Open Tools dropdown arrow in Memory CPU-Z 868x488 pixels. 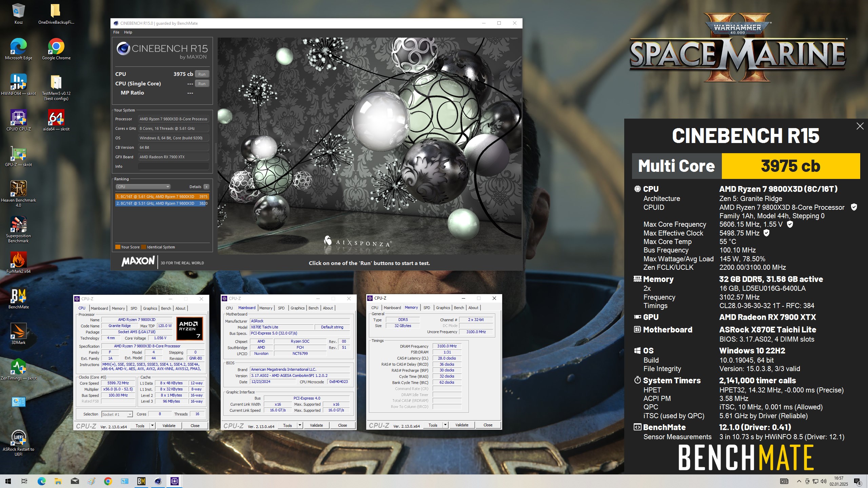(x=446, y=425)
